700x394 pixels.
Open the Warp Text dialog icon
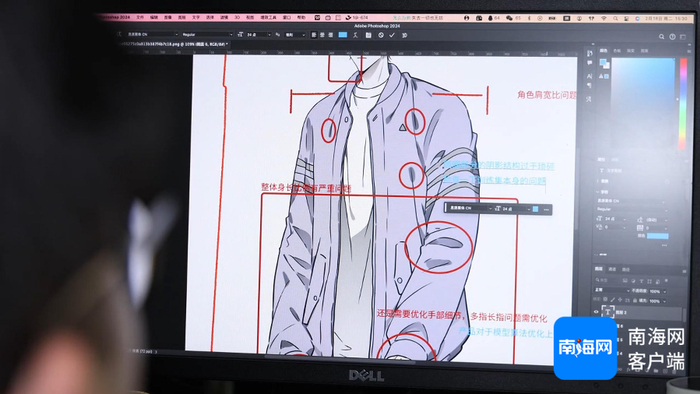[x=356, y=35]
